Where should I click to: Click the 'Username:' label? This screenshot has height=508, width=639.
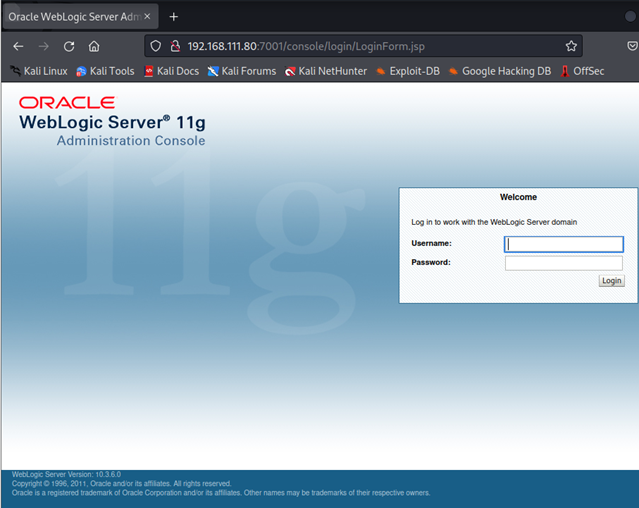(x=431, y=243)
